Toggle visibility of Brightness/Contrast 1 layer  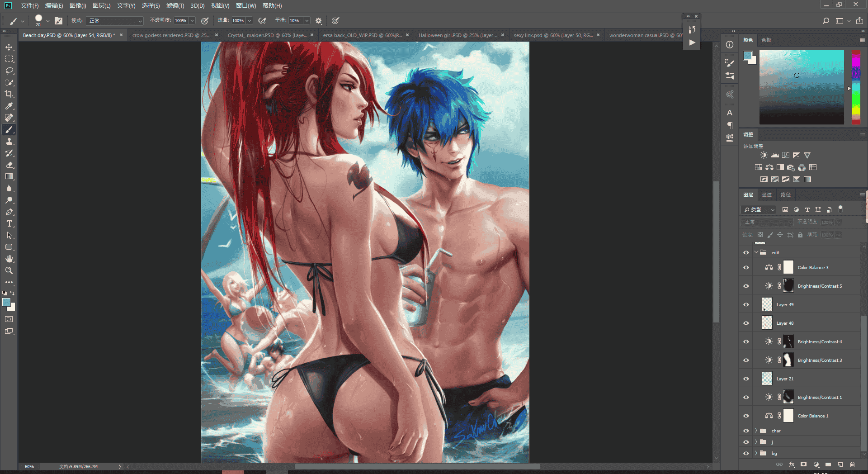746,398
